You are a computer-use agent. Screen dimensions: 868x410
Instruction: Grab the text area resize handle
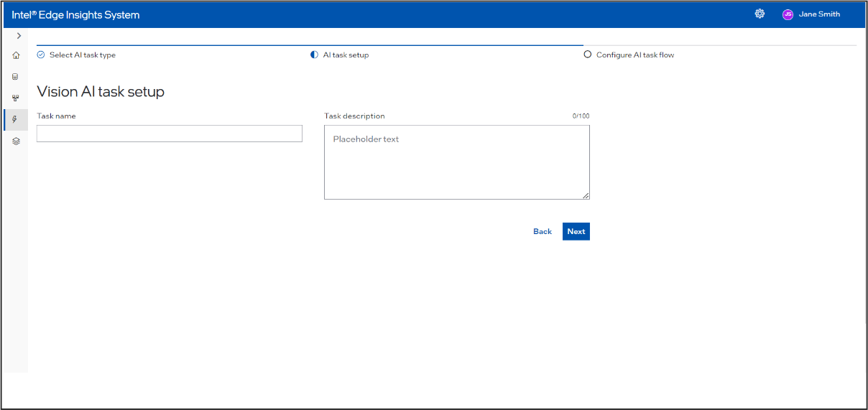(586, 195)
